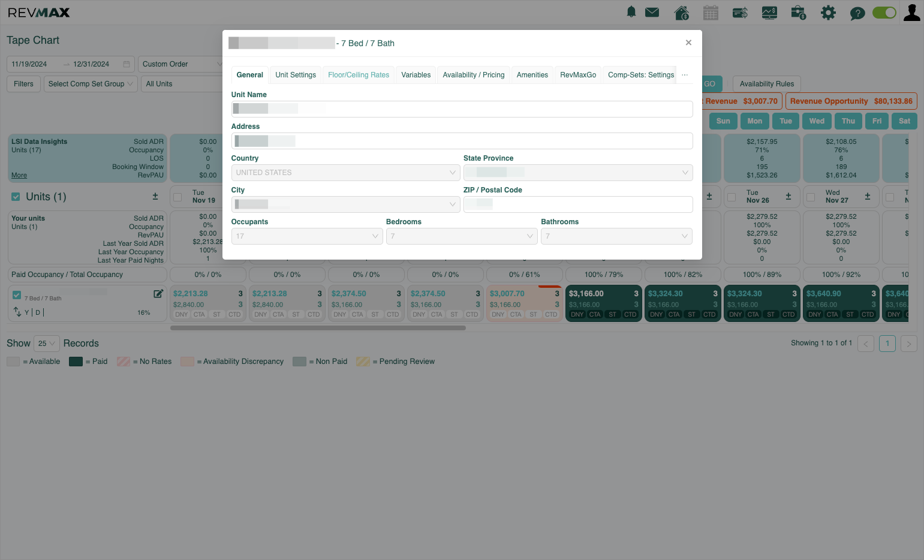This screenshot has width=924, height=560.
Task: Check the Tue Nov 26 column checkbox
Action: coord(732,197)
